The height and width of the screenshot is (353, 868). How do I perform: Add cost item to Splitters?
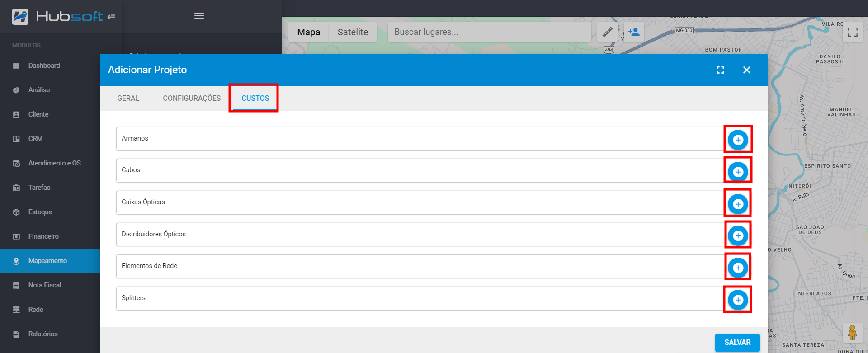(738, 300)
